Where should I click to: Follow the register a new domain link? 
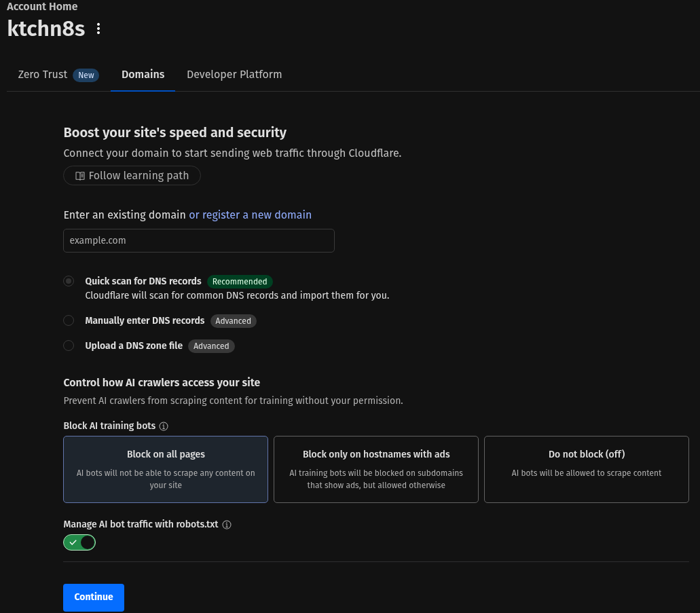tap(250, 215)
